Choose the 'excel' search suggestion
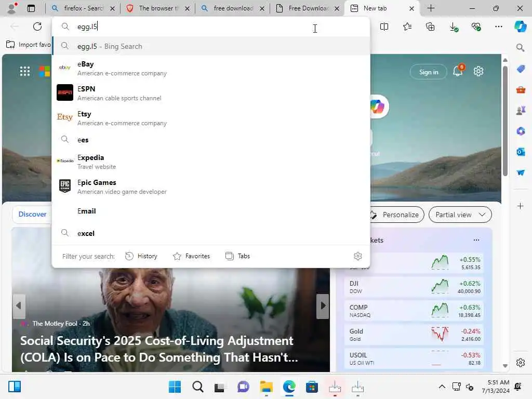Screen dimensions: 532x399 [211, 233]
